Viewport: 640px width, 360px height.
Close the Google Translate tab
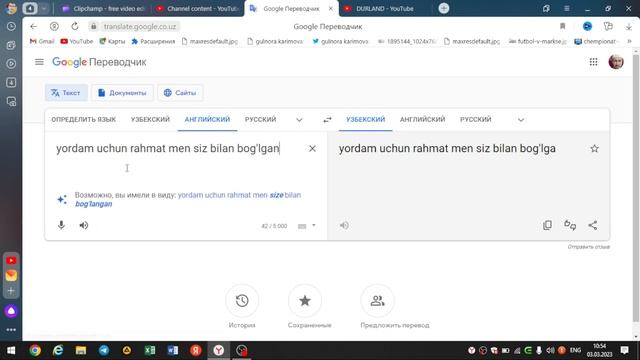pyautogui.click(x=331, y=9)
